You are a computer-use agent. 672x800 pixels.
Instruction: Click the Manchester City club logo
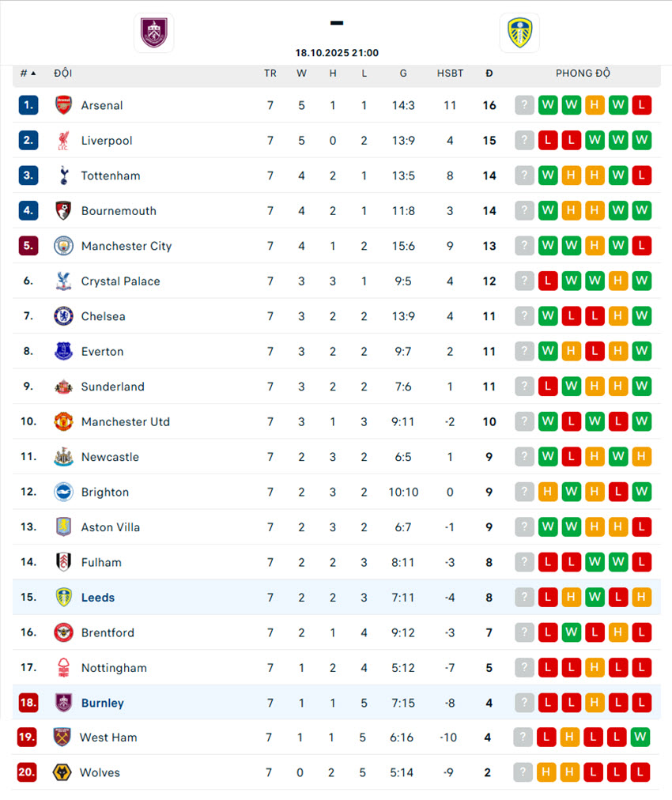(63, 246)
